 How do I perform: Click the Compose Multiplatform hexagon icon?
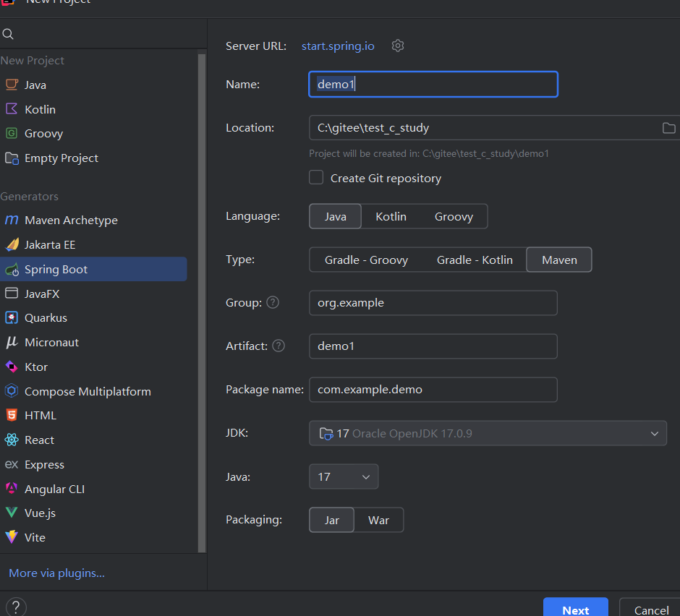click(x=12, y=391)
